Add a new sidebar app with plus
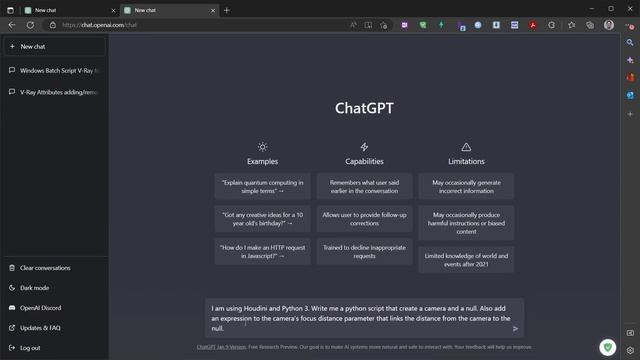Screen dimensions: 640x360 click(x=630, y=114)
